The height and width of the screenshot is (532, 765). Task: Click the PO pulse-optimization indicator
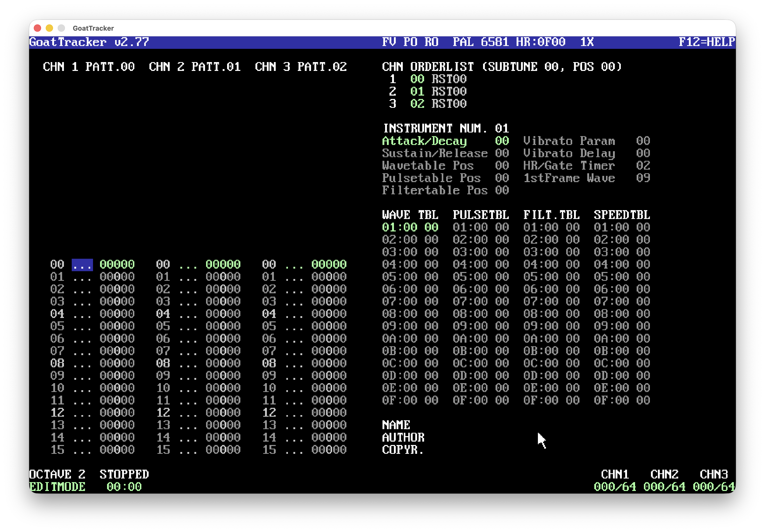pos(410,42)
